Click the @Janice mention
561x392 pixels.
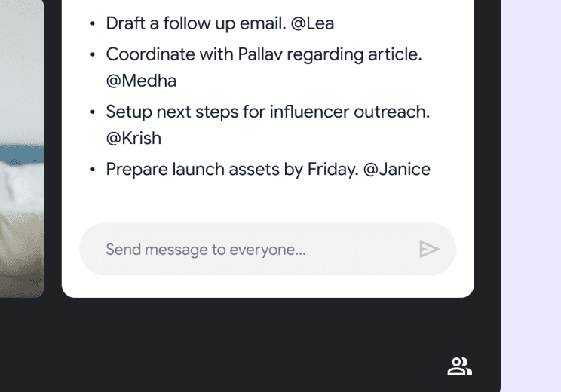pos(397,169)
